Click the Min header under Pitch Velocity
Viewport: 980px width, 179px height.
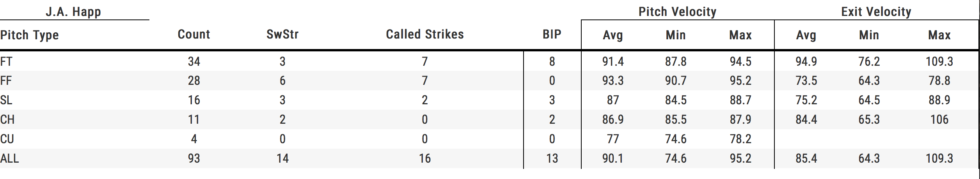[x=676, y=35]
